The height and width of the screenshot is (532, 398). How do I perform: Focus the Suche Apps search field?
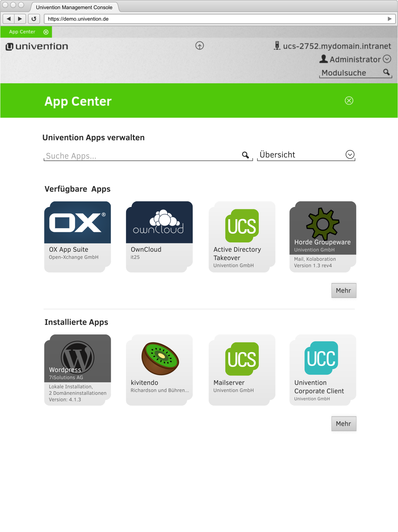pos(142,156)
